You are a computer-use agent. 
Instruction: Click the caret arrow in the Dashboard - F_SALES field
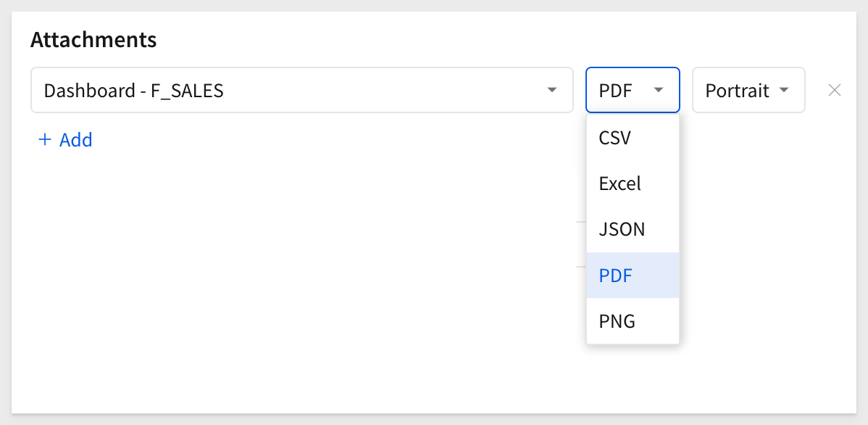coord(551,90)
